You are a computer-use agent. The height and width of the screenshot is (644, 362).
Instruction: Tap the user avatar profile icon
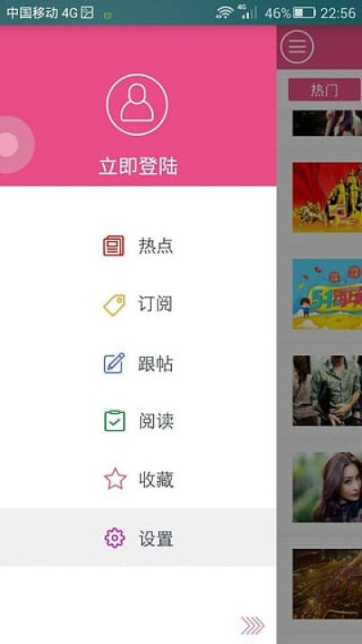(137, 104)
